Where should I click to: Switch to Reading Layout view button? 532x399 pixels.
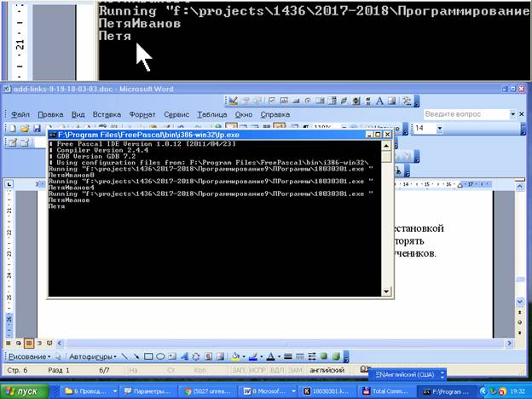click(49, 344)
